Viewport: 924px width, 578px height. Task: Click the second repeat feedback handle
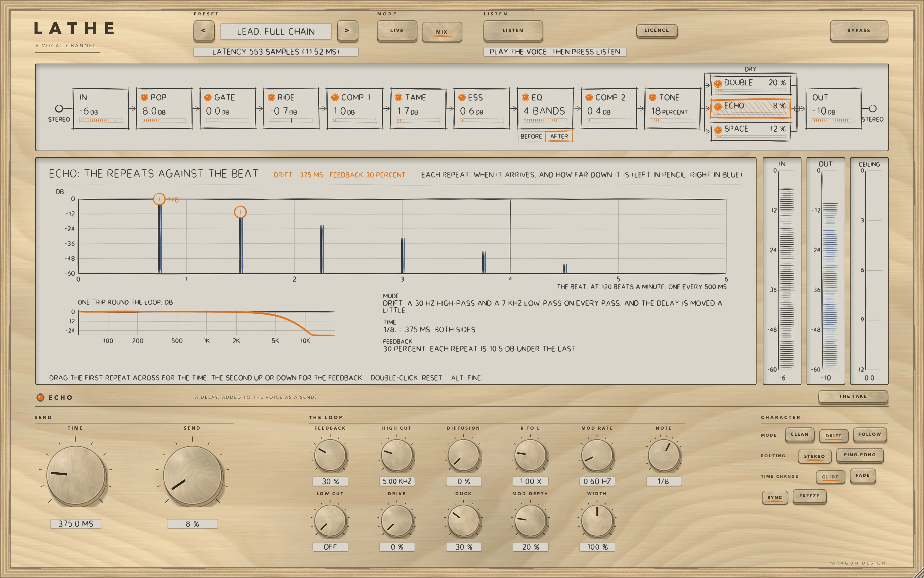point(240,212)
